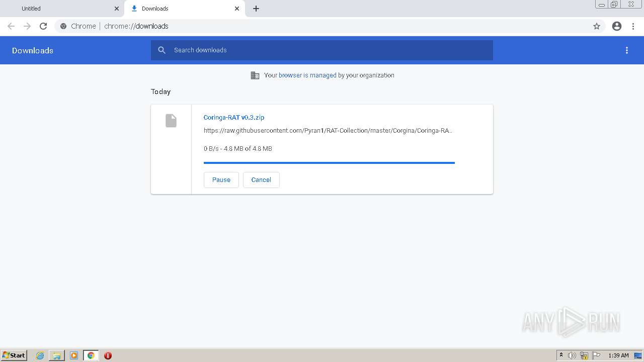The width and height of the screenshot is (644, 362).
Task: Open the Coringa-RAT v0.3.zip link
Action: 234,118
